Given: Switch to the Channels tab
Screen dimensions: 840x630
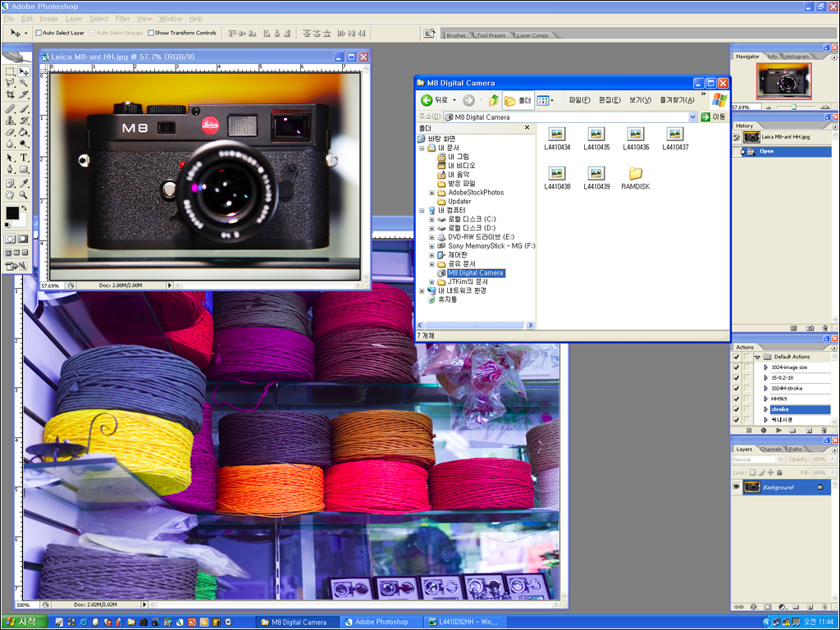Looking at the screenshot, I should (770, 449).
